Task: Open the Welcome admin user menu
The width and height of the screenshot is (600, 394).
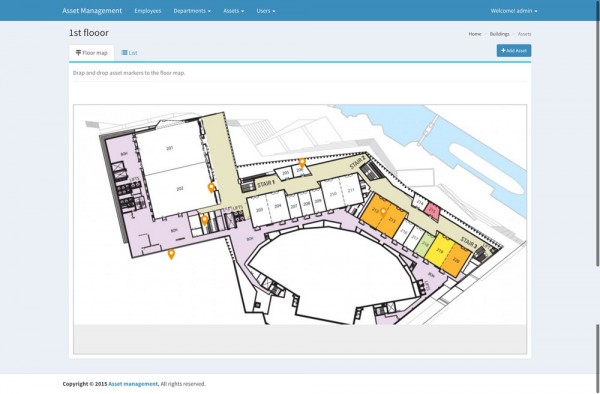Action: [x=514, y=11]
